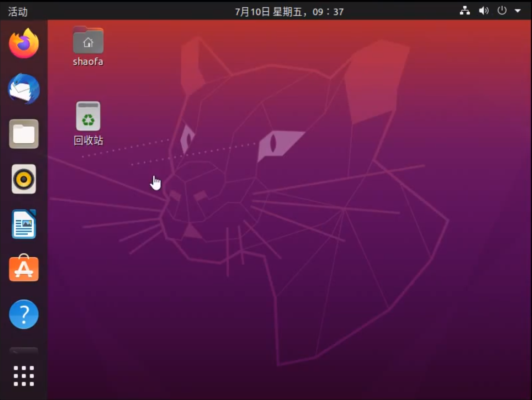Click the partially hidden dock icon above Show Applications
Screen dimensions: 532x400
pyautogui.click(x=23, y=350)
